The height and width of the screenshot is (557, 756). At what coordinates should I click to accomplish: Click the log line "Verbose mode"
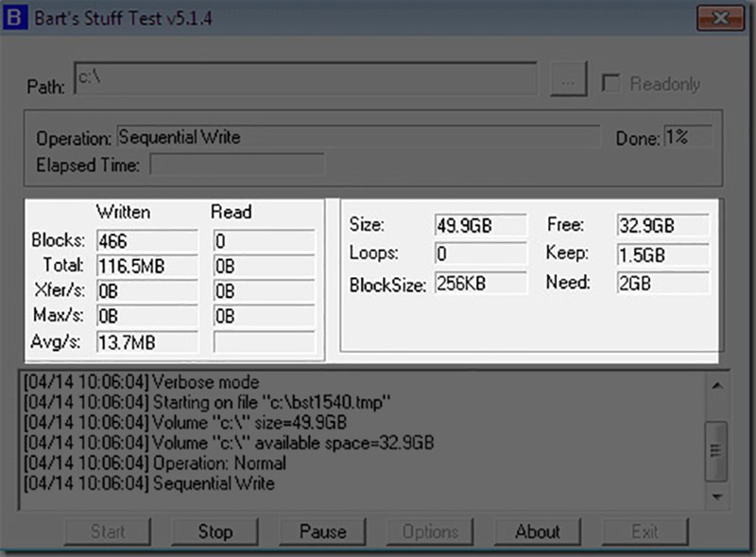(141, 382)
